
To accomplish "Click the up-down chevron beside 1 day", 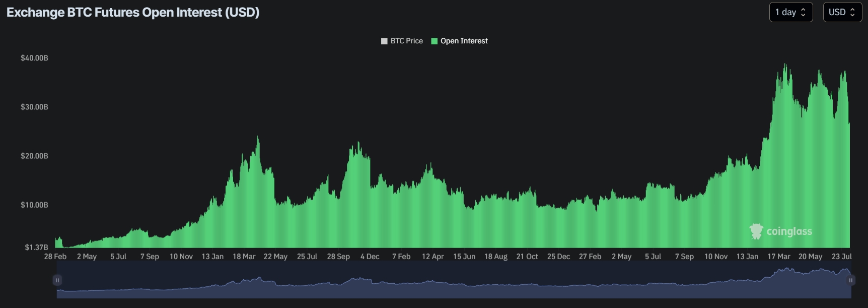I will click(x=803, y=13).
